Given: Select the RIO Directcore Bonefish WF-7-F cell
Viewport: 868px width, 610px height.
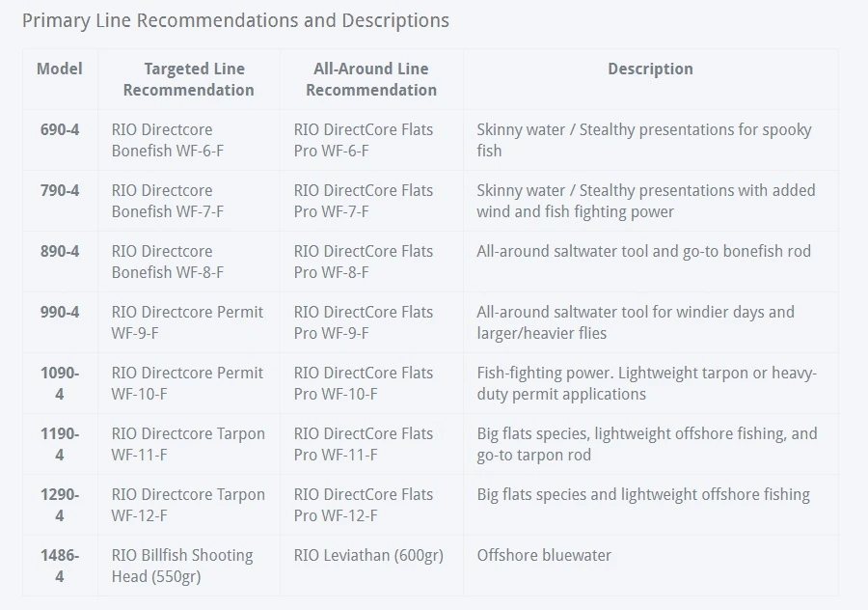Looking at the screenshot, I should click(x=168, y=201).
